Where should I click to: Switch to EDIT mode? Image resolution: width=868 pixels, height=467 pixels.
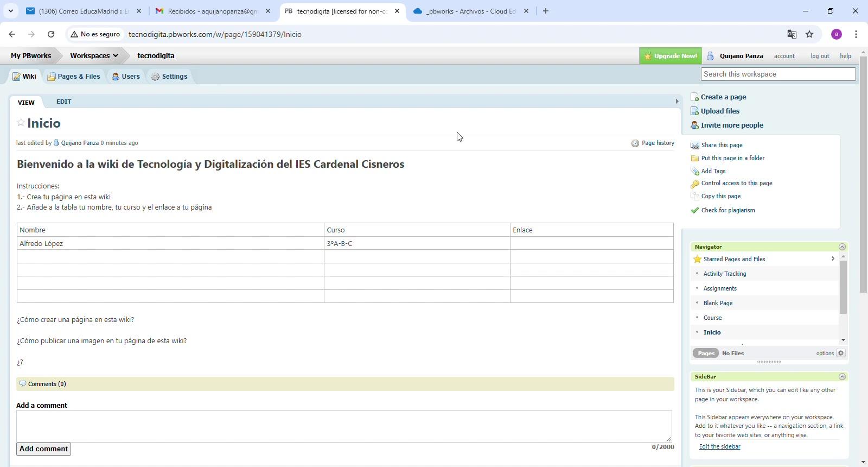click(x=63, y=102)
